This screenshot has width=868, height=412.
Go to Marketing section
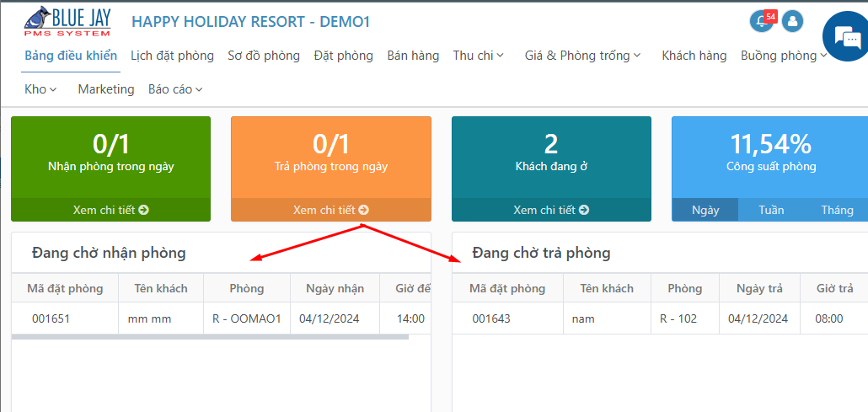click(x=106, y=89)
